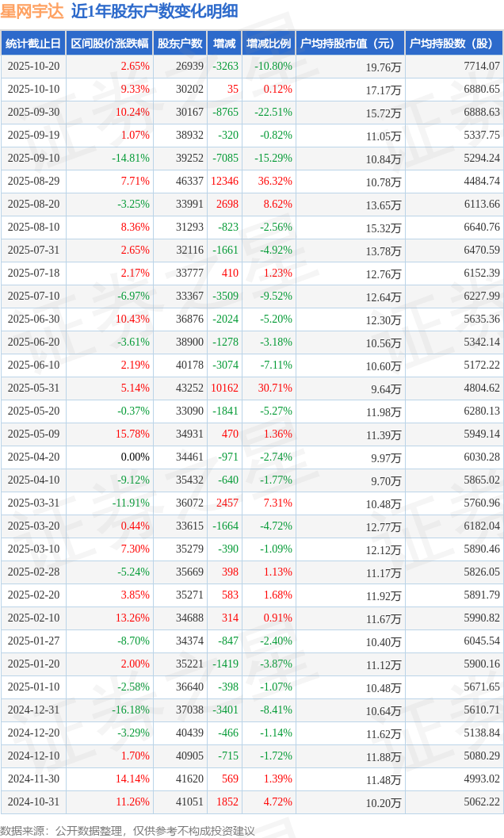Select the 区间股价涨跌幅 column header
504x838 pixels.
click(x=109, y=44)
